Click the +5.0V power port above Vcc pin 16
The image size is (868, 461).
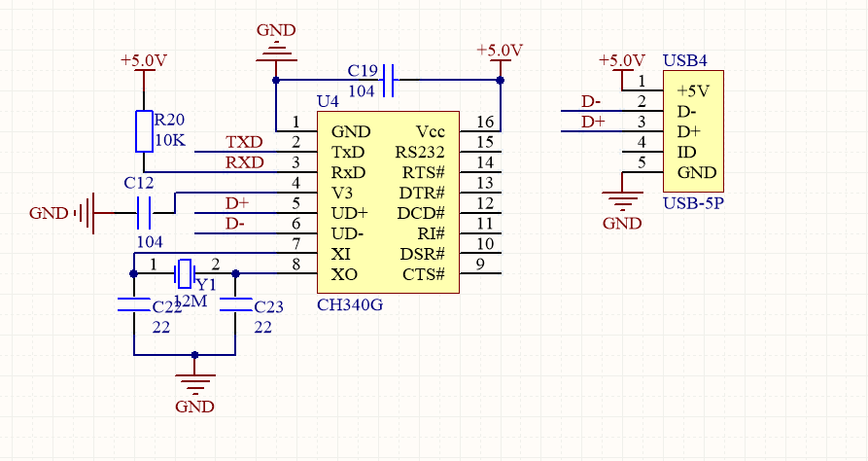pos(501,60)
